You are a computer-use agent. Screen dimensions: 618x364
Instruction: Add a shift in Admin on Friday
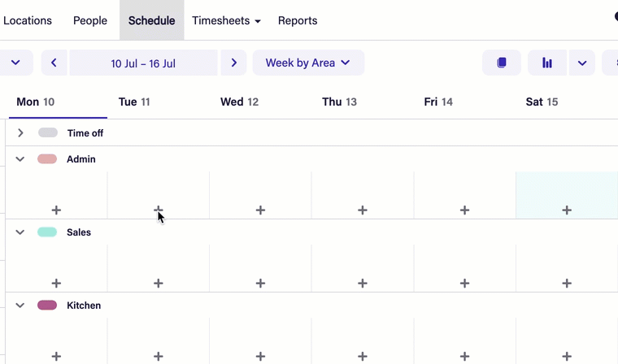(464, 210)
